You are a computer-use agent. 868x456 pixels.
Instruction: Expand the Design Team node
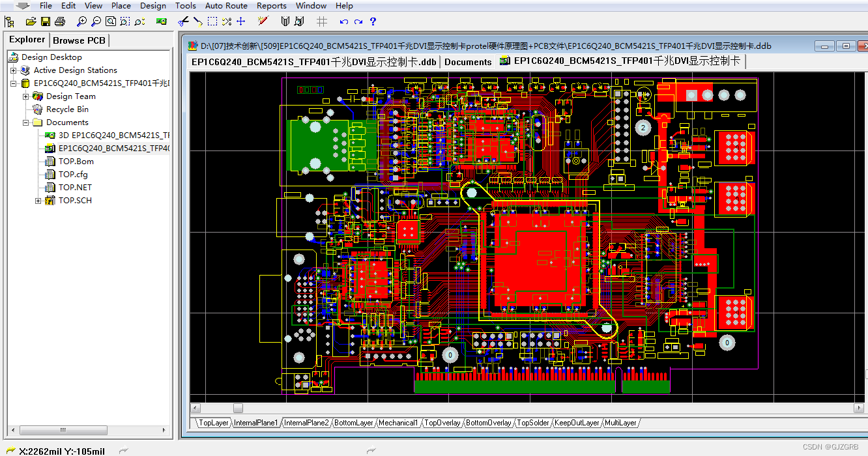(x=25, y=96)
